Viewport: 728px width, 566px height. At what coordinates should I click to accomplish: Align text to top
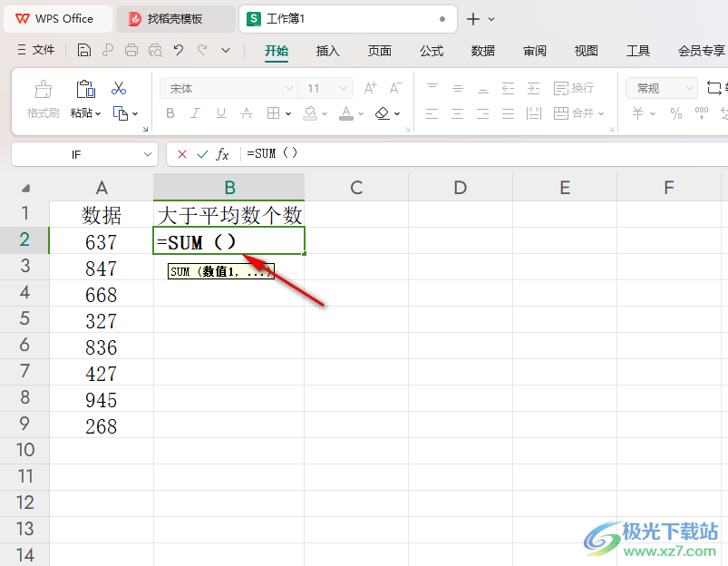coord(432,88)
